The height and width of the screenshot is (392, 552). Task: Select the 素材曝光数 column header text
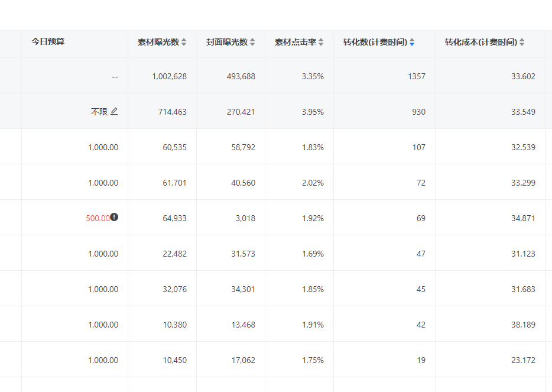click(x=158, y=43)
